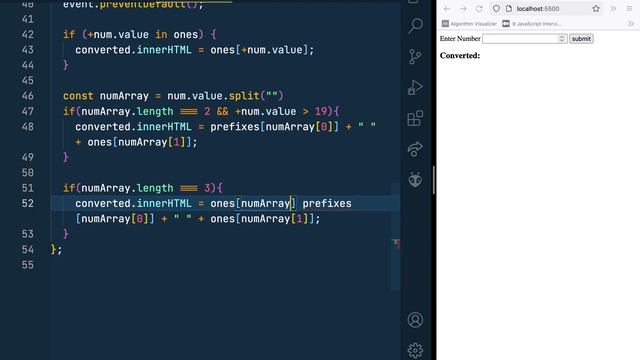This screenshot has width=640, height=360.
Task: Click line number 51 in gutter
Action: point(28,188)
